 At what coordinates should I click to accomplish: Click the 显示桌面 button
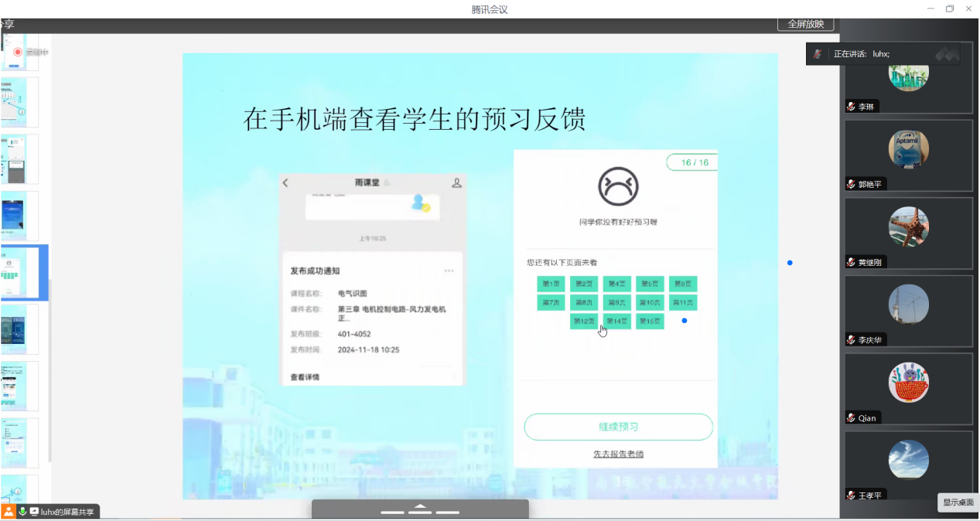958,502
